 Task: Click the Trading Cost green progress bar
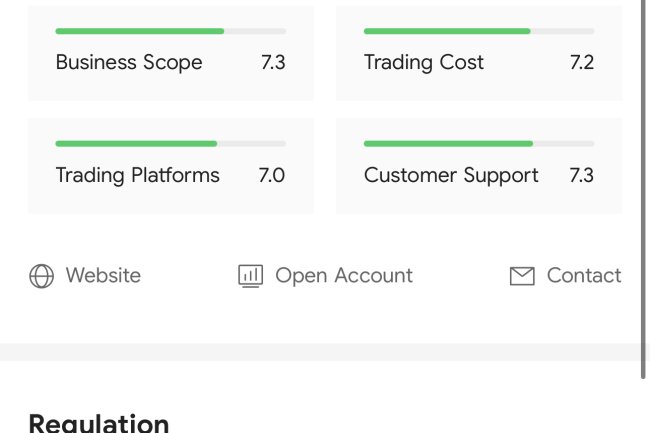coord(447,32)
